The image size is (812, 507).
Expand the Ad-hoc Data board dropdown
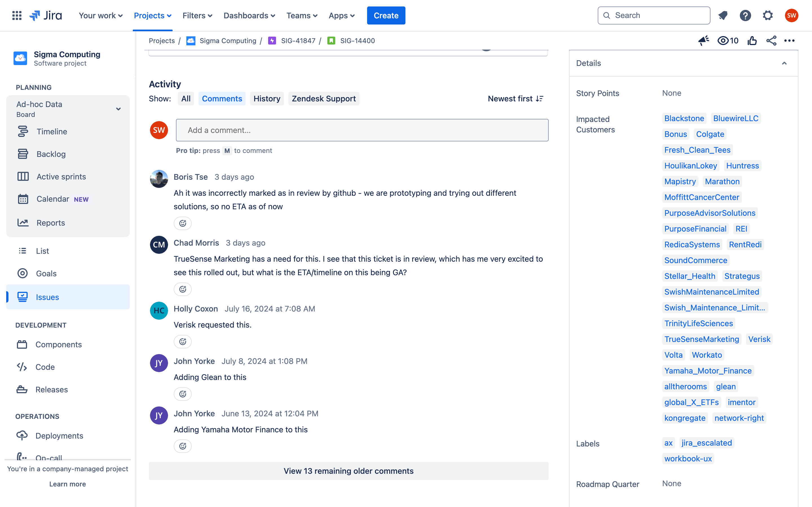coord(118,109)
